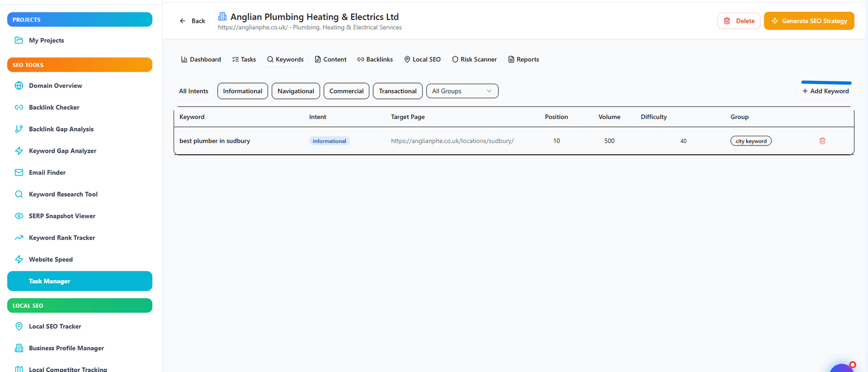Click the Difficulty column header
This screenshot has width=868, height=372.
(x=654, y=117)
